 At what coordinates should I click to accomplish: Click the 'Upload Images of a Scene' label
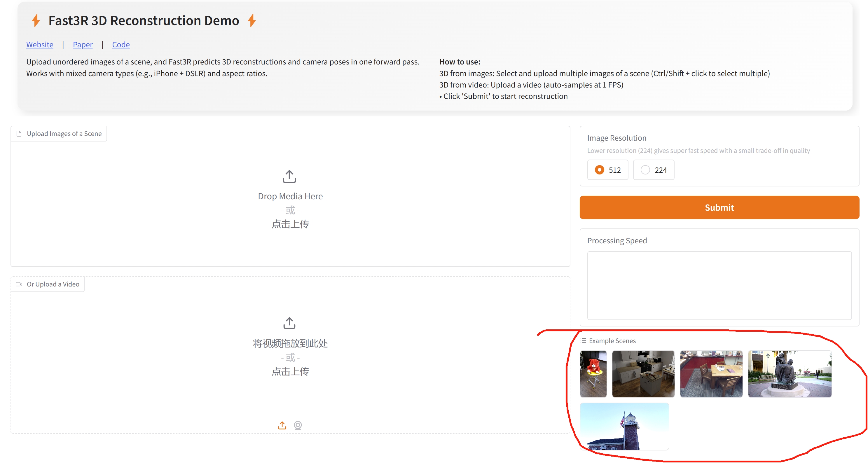[x=64, y=134]
